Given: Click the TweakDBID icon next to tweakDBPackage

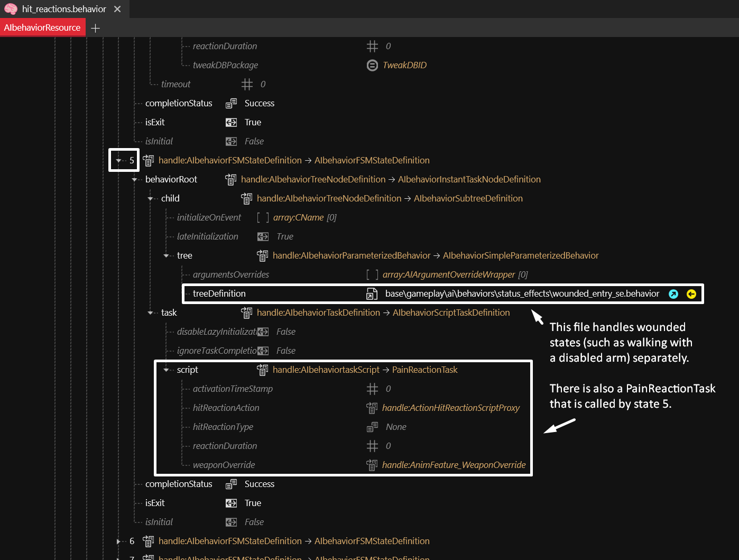Looking at the screenshot, I should coord(372,65).
